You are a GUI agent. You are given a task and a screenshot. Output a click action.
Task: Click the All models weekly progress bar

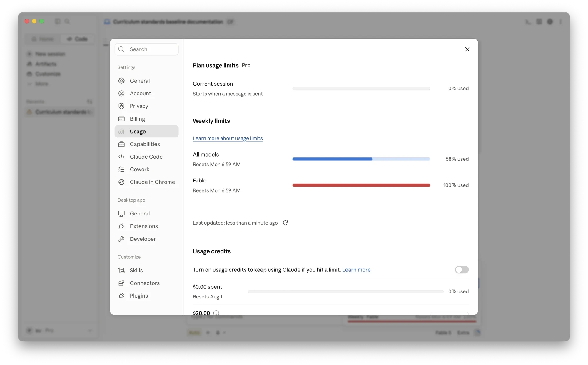click(x=361, y=159)
